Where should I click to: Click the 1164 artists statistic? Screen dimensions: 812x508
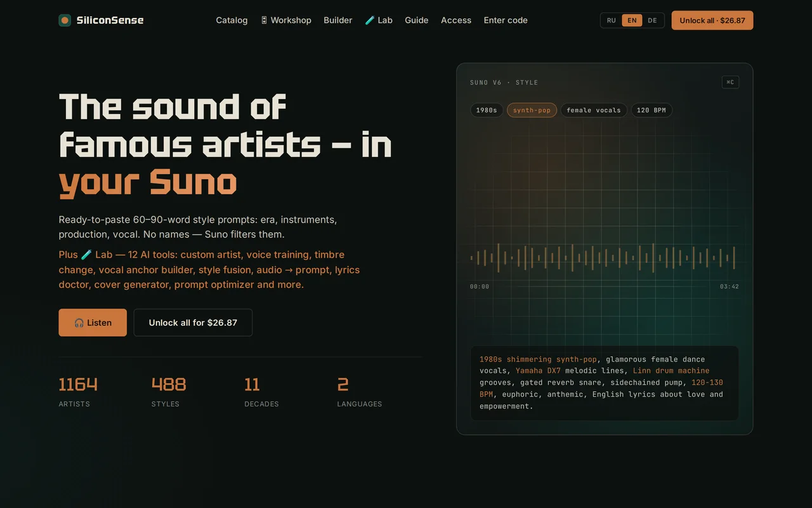coord(78,391)
